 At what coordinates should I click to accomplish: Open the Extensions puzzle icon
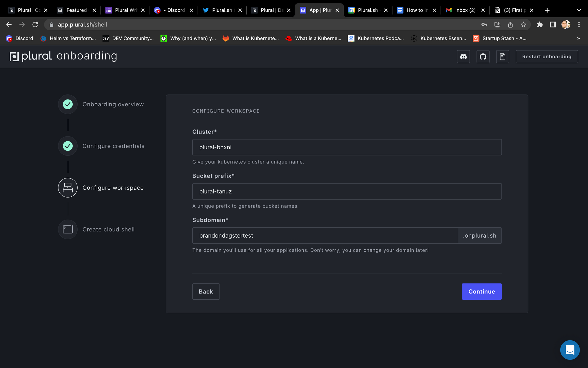[x=540, y=25]
